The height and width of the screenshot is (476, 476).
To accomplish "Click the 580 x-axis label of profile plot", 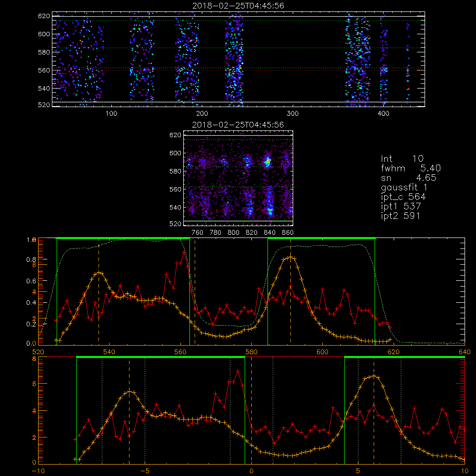I will [251, 352].
